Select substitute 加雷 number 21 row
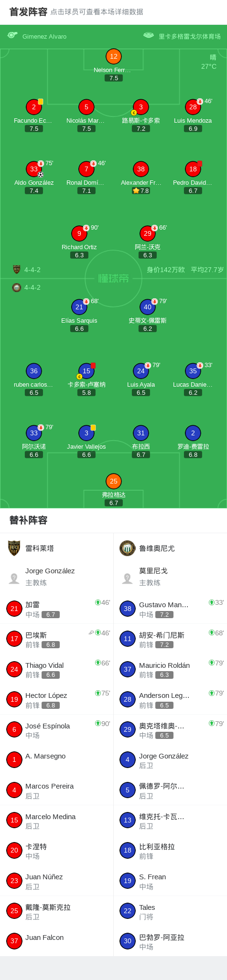This screenshot has height=980, width=227. coord(56,609)
